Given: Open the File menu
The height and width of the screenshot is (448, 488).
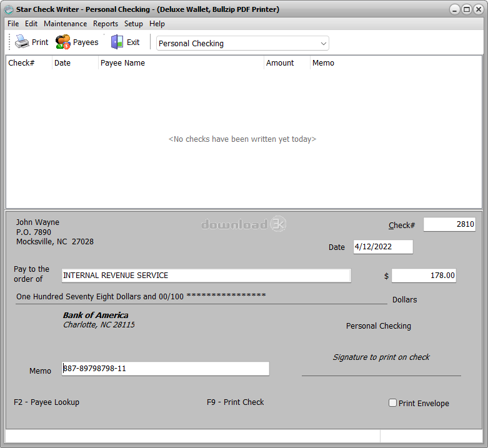Looking at the screenshot, I should (13, 24).
